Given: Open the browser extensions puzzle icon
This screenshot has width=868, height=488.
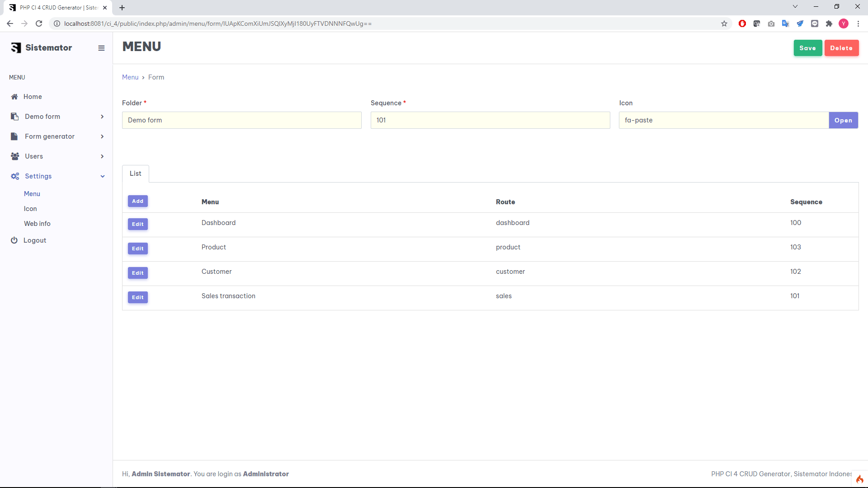Looking at the screenshot, I should [x=829, y=23].
